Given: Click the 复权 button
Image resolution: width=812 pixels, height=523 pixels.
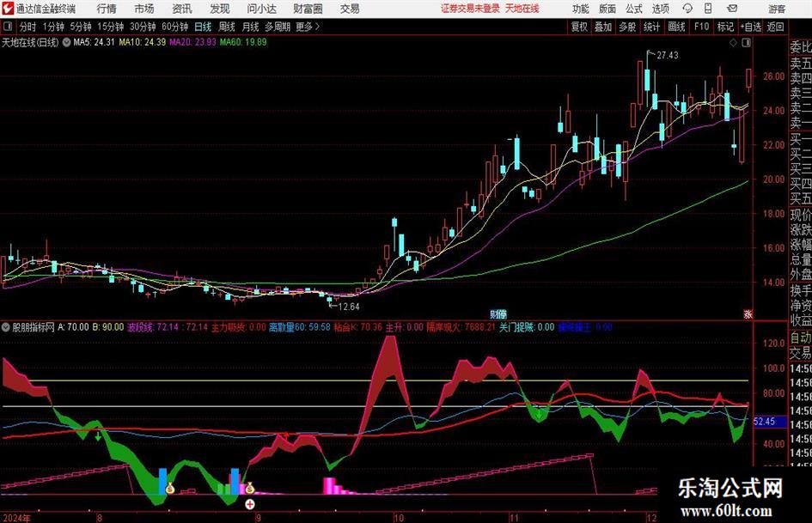Looking at the screenshot, I should coord(579,27).
